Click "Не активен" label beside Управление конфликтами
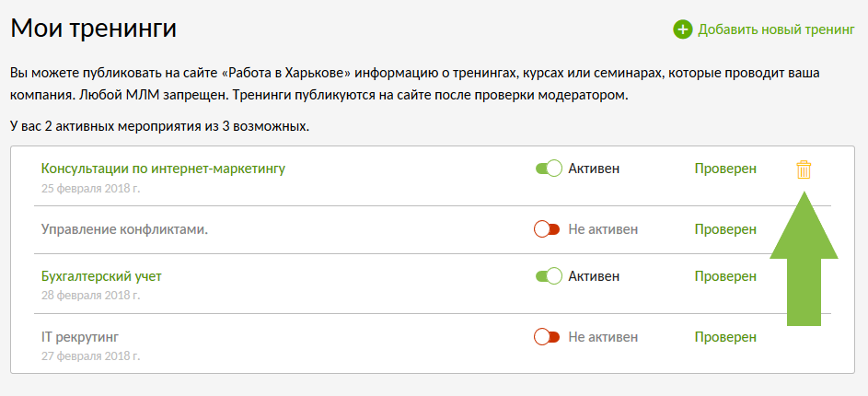 pos(604,228)
